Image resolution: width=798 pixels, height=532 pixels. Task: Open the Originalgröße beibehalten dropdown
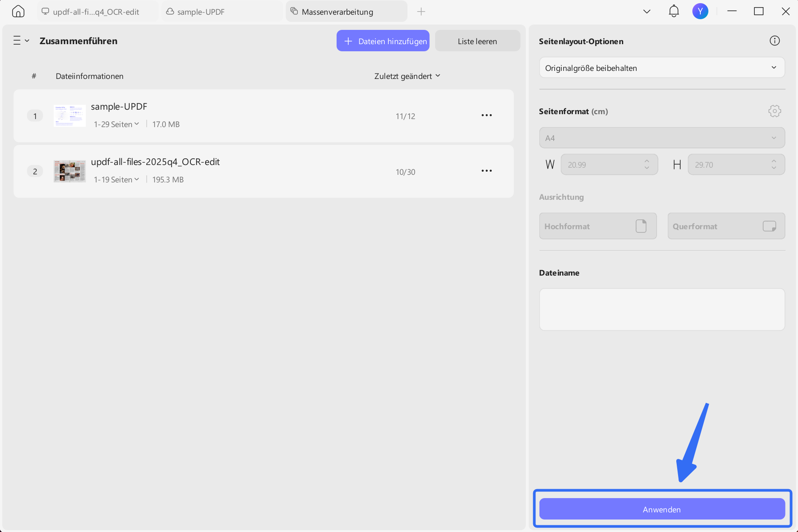[662, 67]
